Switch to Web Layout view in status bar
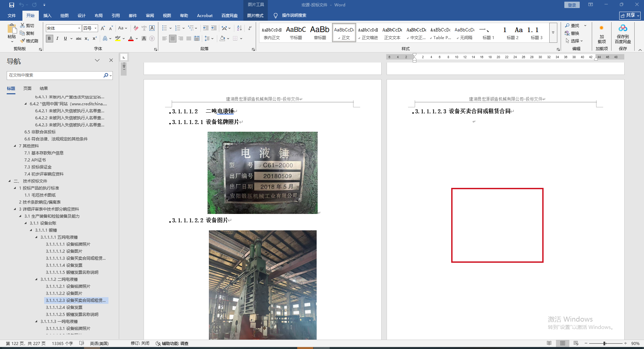The width and height of the screenshot is (644, 349). pyautogui.click(x=576, y=343)
